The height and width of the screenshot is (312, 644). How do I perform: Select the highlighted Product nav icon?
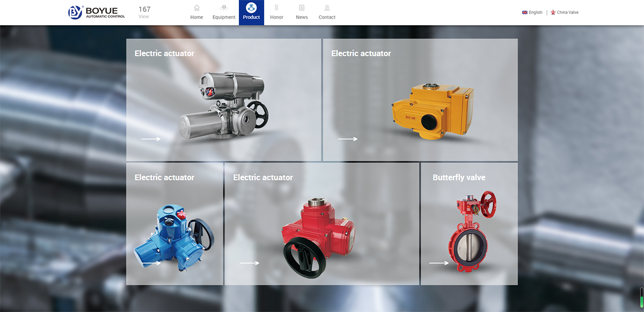point(251,8)
